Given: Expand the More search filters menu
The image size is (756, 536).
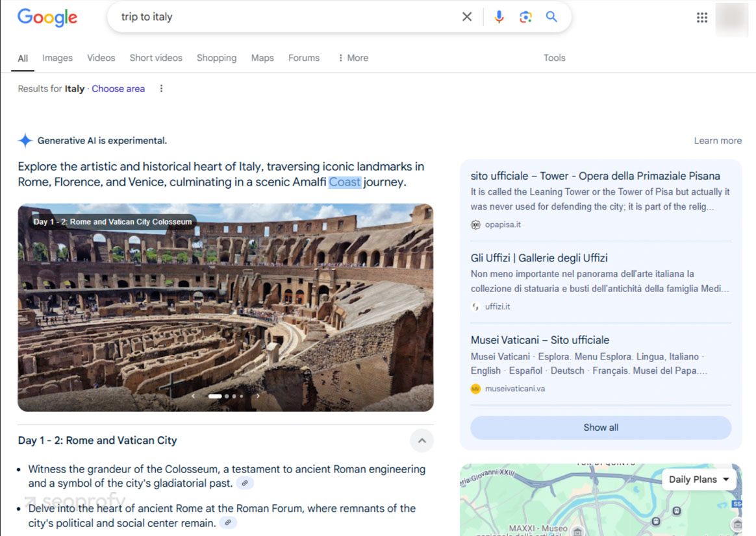Looking at the screenshot, I should click(353, 58).
